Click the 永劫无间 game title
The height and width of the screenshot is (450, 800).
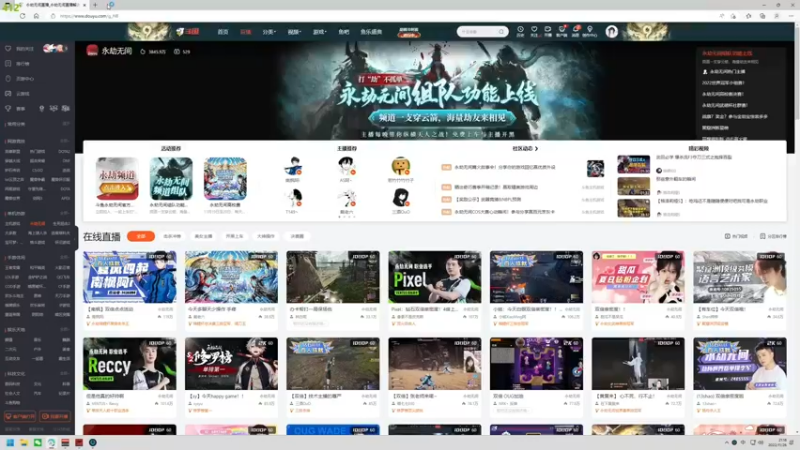pyautogui.click(x=117, y=51)
